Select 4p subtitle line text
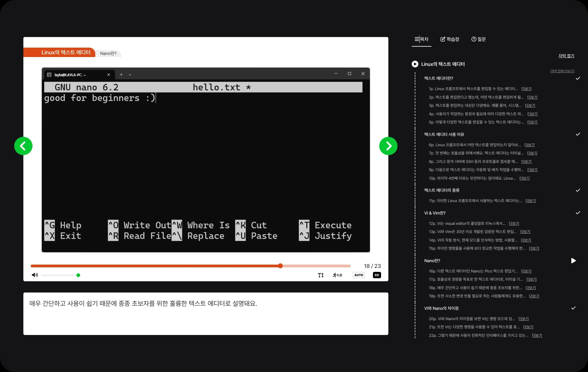 click(476, 114)
